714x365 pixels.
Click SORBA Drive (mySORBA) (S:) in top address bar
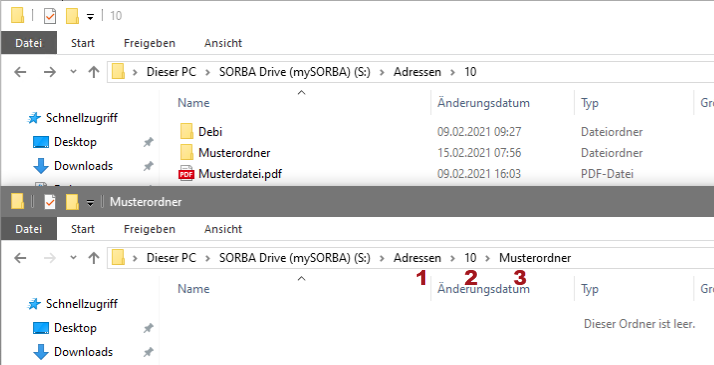[295, 72]
